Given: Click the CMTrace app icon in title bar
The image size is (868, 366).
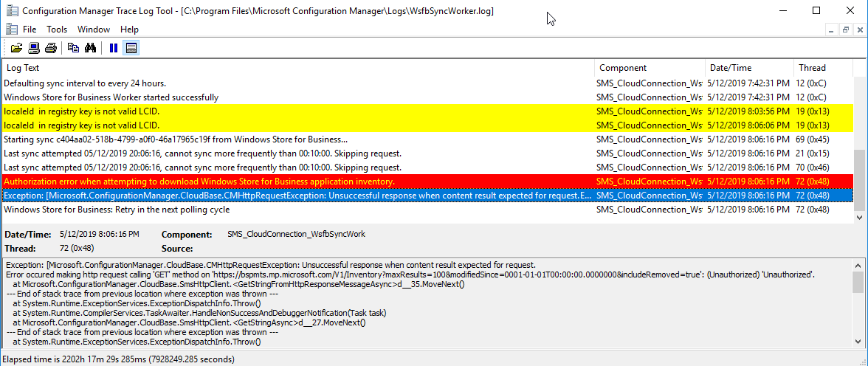Looking at the screenshot, I should [11, 10].
